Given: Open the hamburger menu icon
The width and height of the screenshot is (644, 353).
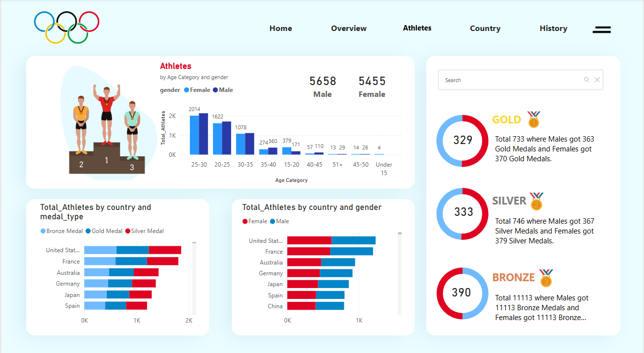Looking at the screenshot, I should click(x=602, y=29).
